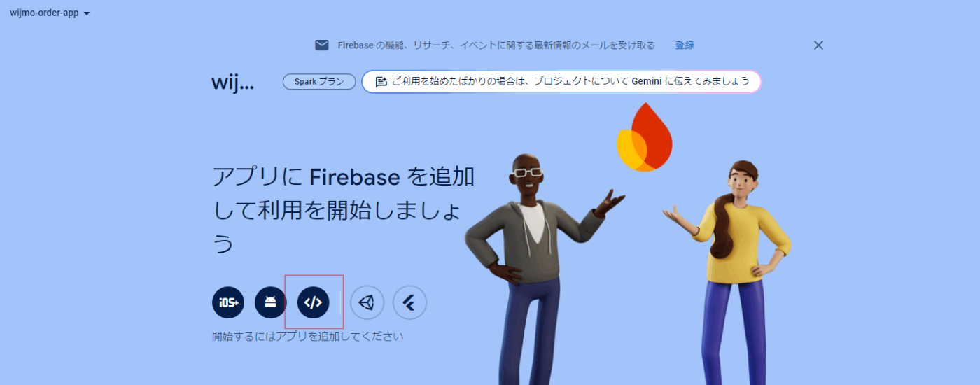Open the Gemini project description prompt
The image size is (980, 385).
point(561,82)
